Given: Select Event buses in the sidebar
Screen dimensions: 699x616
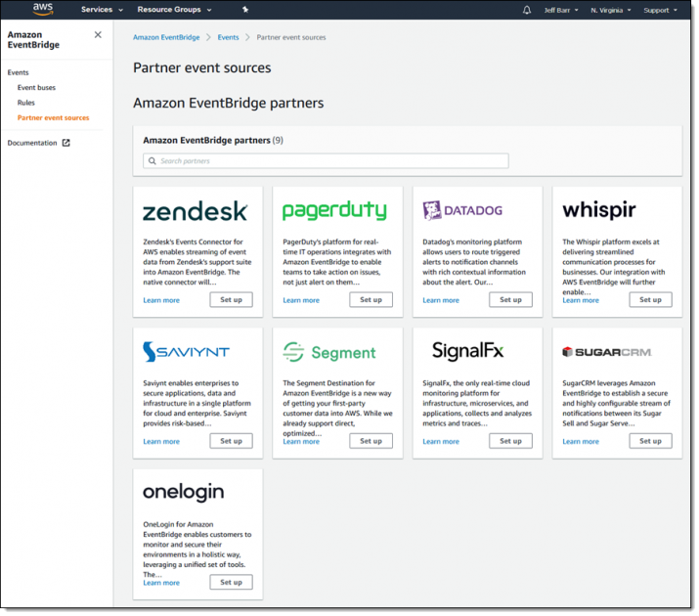Looking at the screenshot, I should coord(36,87).
